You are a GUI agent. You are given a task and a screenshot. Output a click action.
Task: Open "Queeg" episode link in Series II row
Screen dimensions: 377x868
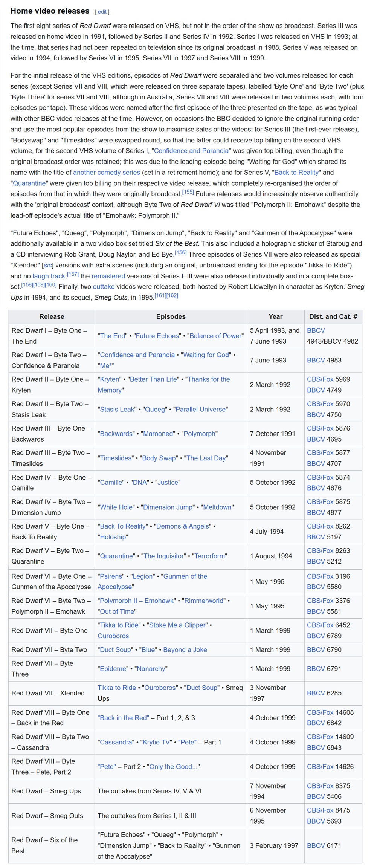pos(155,410)
